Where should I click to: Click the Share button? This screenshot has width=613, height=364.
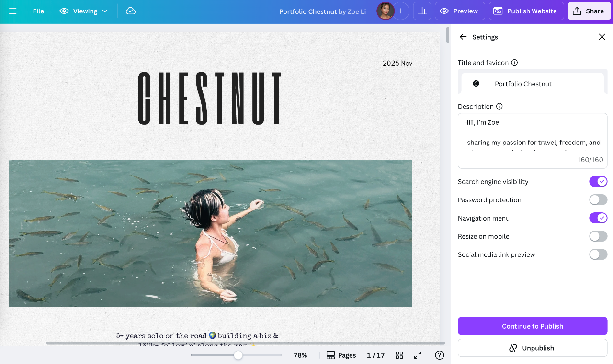coord(588,11)
